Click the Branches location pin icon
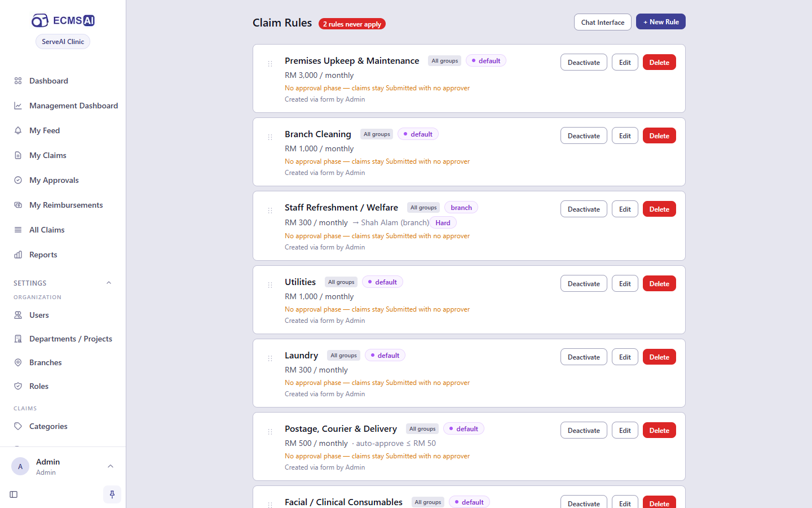Screen dimensions: 812x508 coord(18,362)
